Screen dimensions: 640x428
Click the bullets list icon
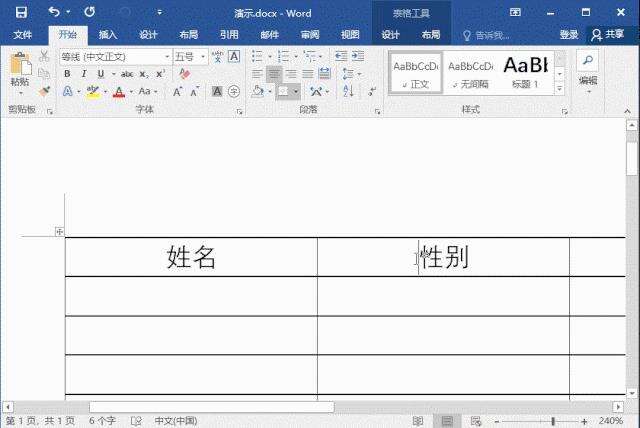[x=257, y=56]
